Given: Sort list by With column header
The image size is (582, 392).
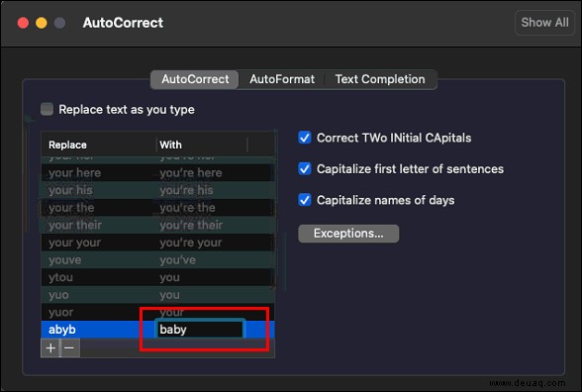Looking at the screenshot, I should (202, 145).
